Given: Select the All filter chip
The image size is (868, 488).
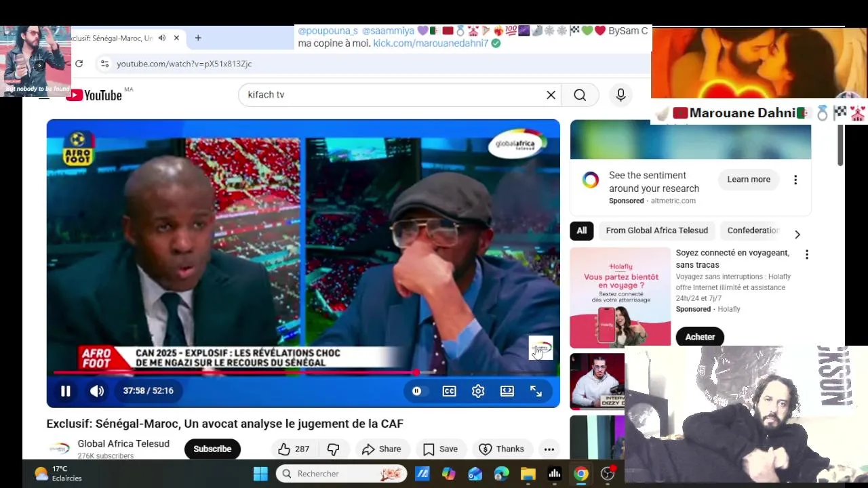Looking at the screenshot, I should [x=582, y=230].
